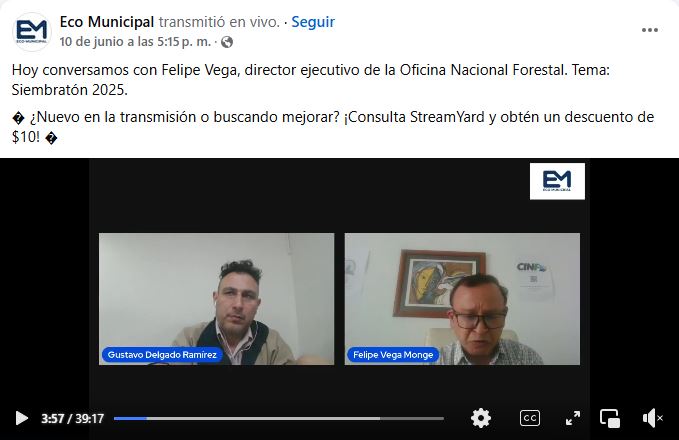Click the Gustavo Delgado Ramírez name label
Image resolution: width=679 pixels, height=440 pixels.
[162, 355]
